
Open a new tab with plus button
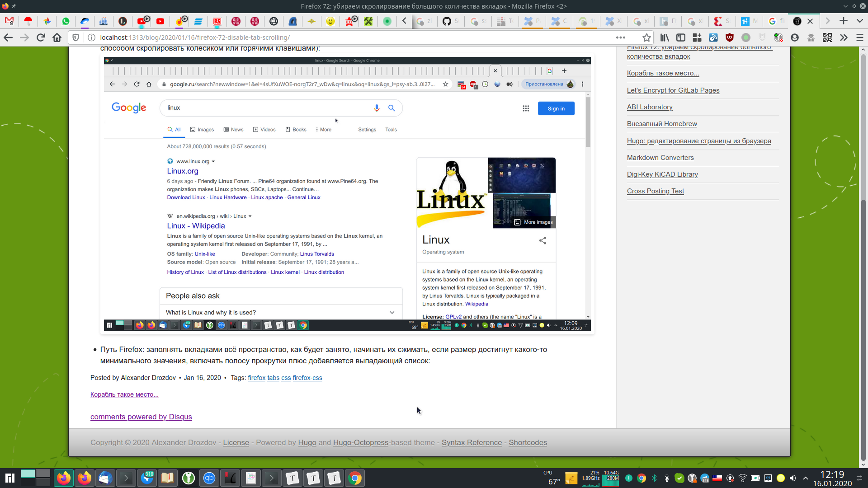[844, 21]
